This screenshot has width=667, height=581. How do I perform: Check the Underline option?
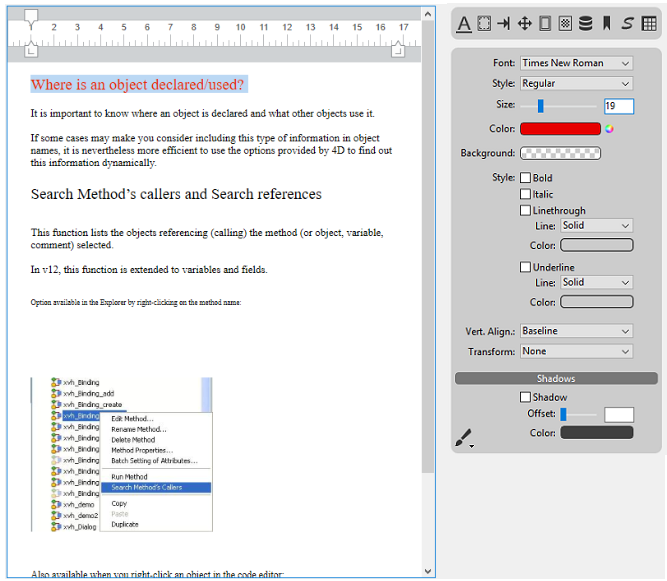click(x=525, y=267)
